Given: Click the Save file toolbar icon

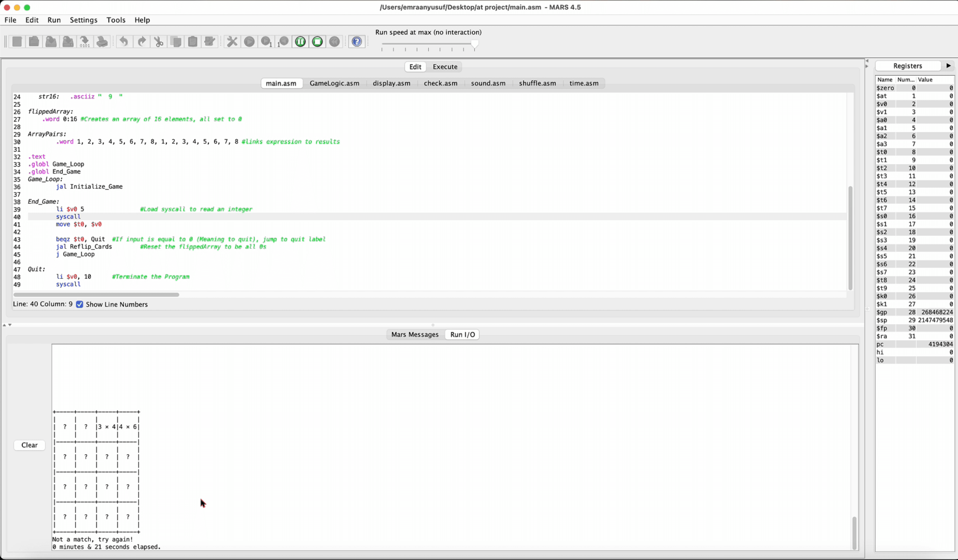Looking at the screenshot, I should point(51,41).
